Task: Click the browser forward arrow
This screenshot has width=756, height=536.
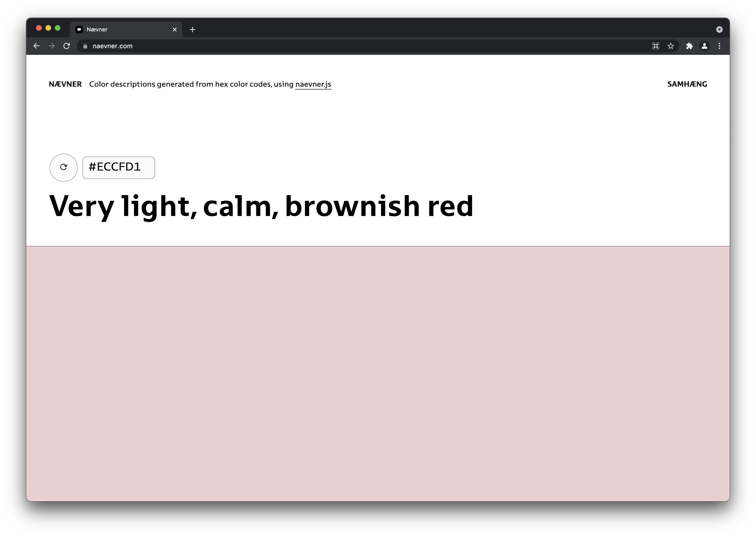Action: tap(52, 46)
